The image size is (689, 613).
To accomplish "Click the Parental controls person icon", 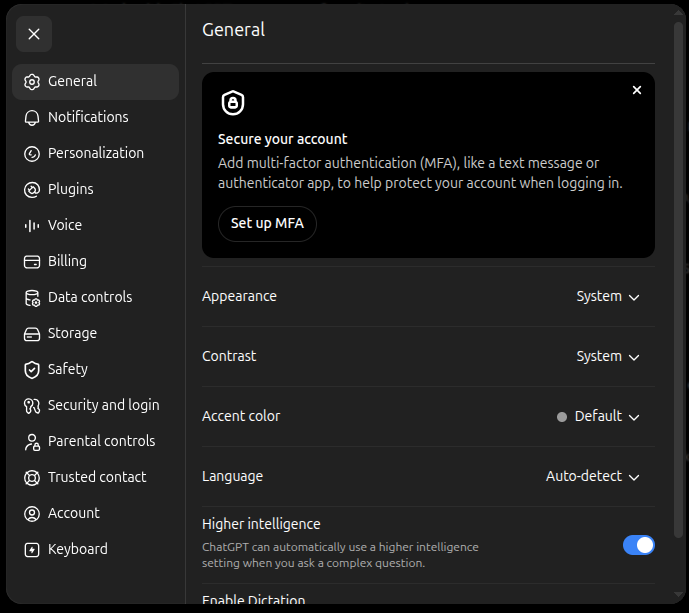I will (32, 442).
